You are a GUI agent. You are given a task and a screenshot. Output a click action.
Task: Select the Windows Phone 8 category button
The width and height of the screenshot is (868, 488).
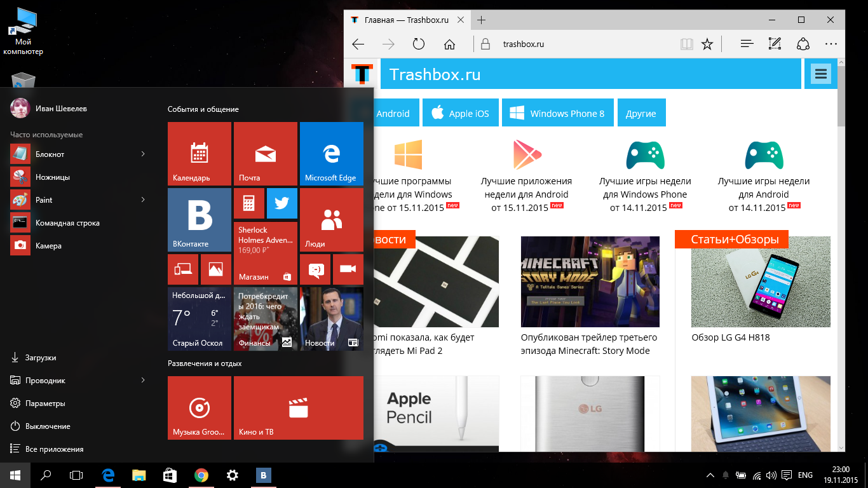coord(558,113)
